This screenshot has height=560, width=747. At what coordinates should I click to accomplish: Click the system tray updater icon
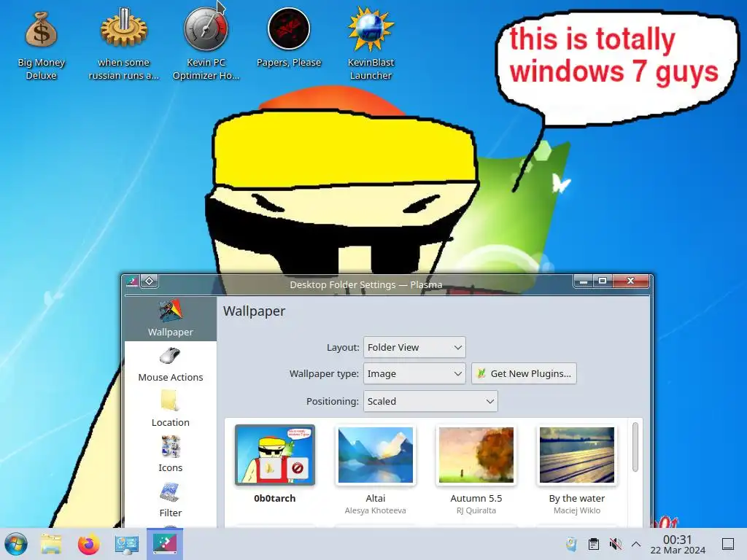pos(571,544)
